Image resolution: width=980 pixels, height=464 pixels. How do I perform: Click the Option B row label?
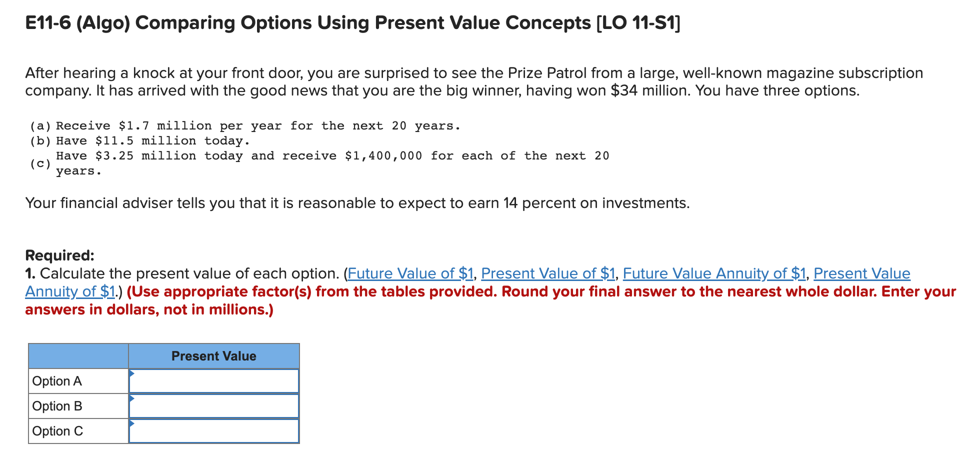pyautogui.click(x=56, y=406)
